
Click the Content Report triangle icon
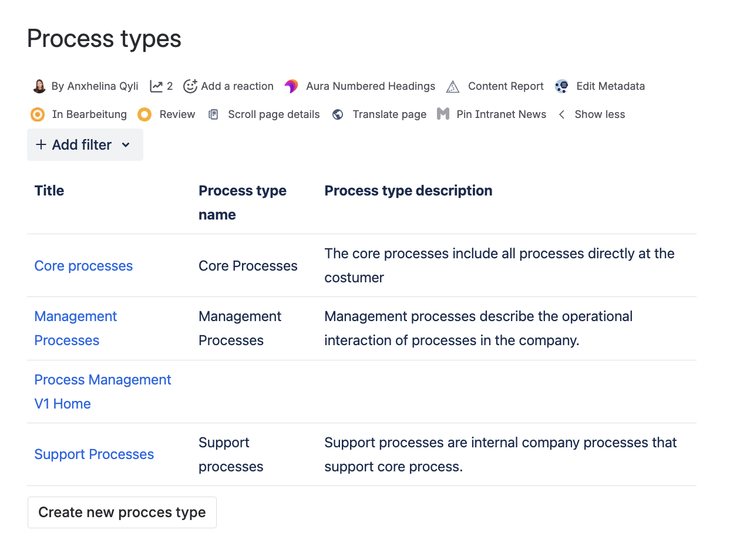(x=453, y=87)
